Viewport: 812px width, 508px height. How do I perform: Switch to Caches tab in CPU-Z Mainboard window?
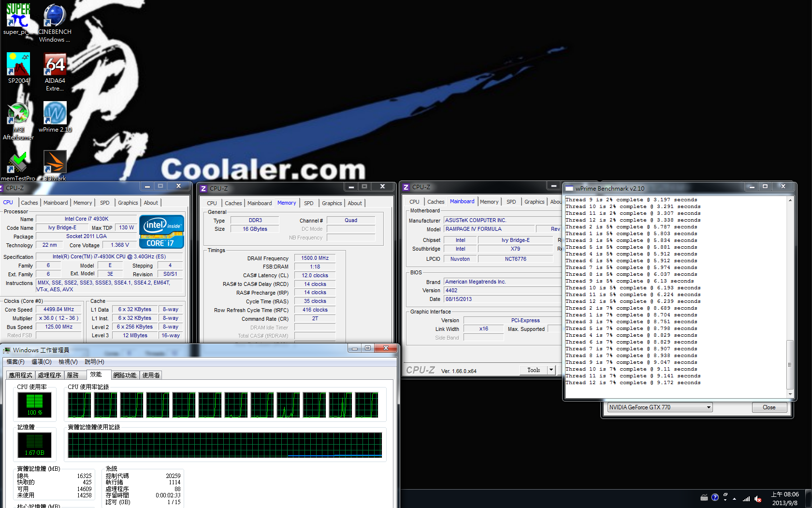coord(435,202)
